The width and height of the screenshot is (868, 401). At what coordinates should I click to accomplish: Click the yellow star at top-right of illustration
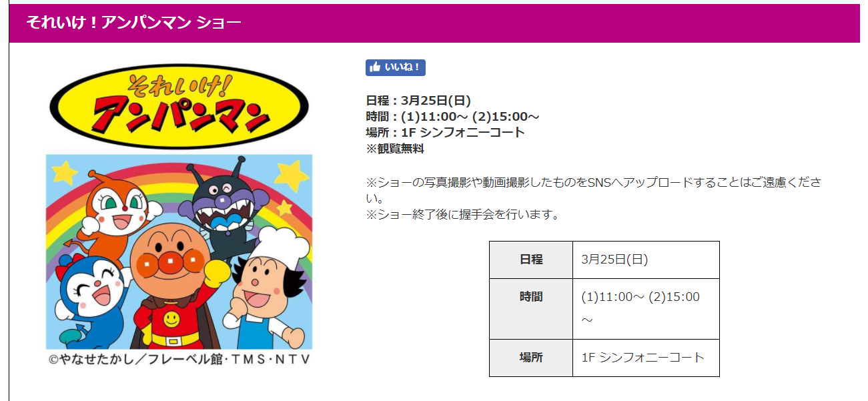click(292, 175)
